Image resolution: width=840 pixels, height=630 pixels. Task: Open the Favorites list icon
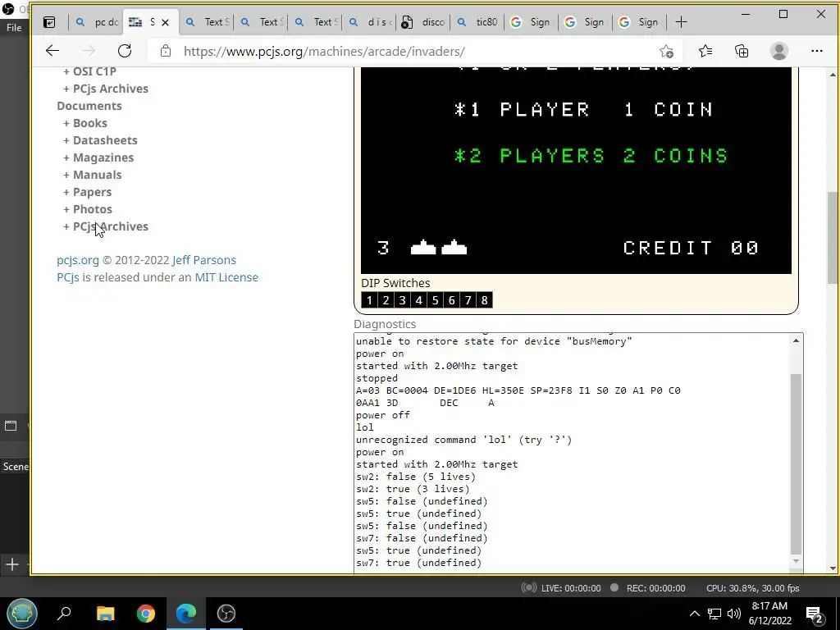[705, 51]
